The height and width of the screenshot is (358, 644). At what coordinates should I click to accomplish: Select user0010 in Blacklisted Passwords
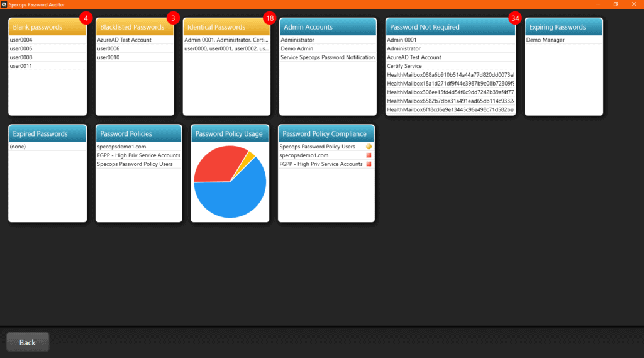click(135, 57)
